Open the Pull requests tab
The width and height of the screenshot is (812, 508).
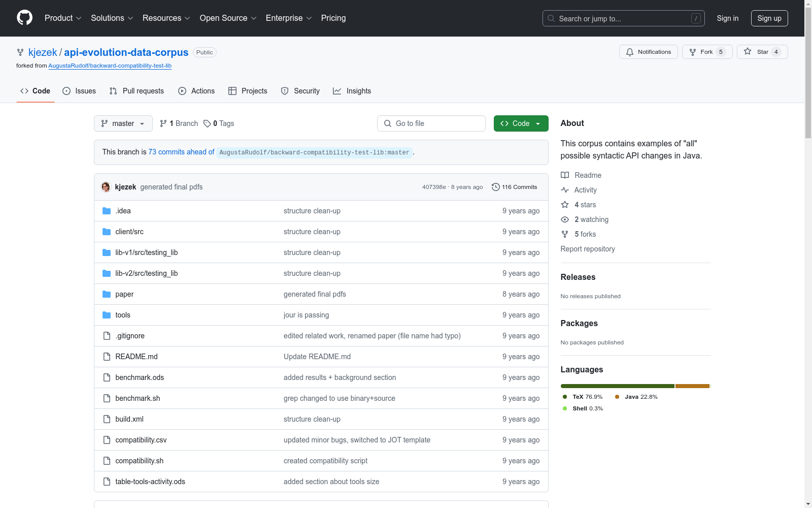[137, 91]
